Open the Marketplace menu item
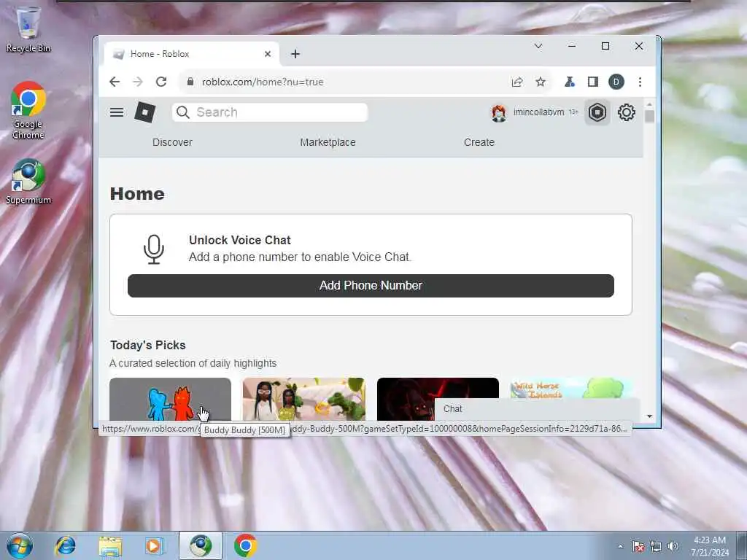The image size is (747, 560). (328, 142)
